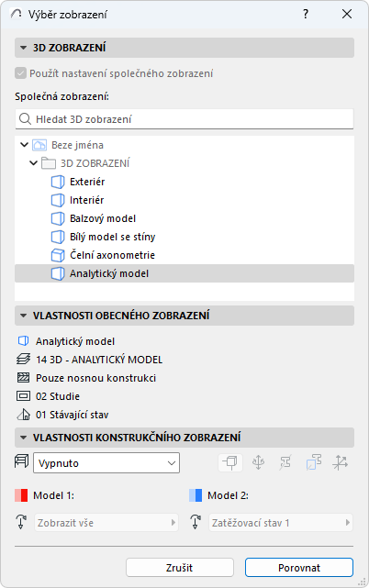Collapse the 3D ZOBRAZENÍ panel header
369x588 pixels.
click(184, 48)
